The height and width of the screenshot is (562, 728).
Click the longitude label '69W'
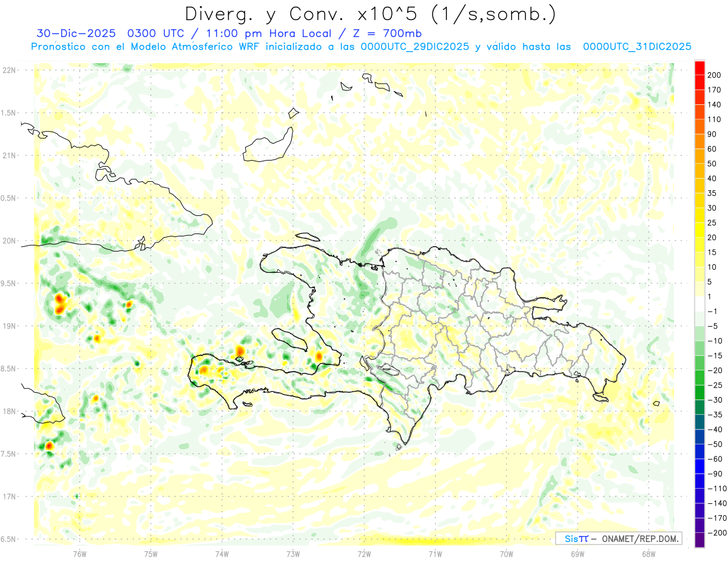[x=578, y=553]
